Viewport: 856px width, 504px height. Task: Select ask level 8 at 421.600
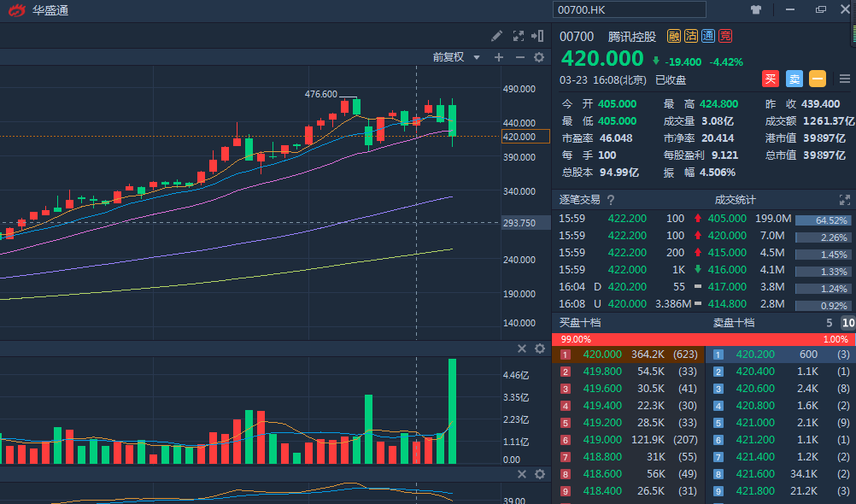[x=781, y=474]
